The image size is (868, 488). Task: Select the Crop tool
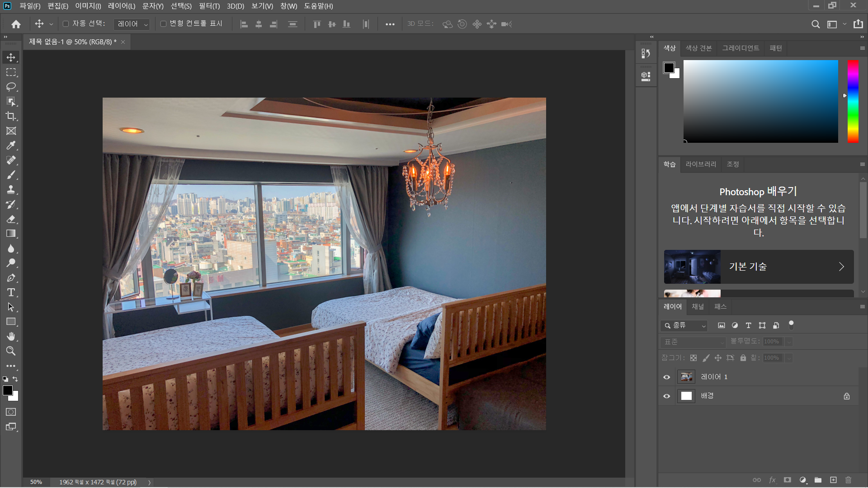click(x=11, y=116)
